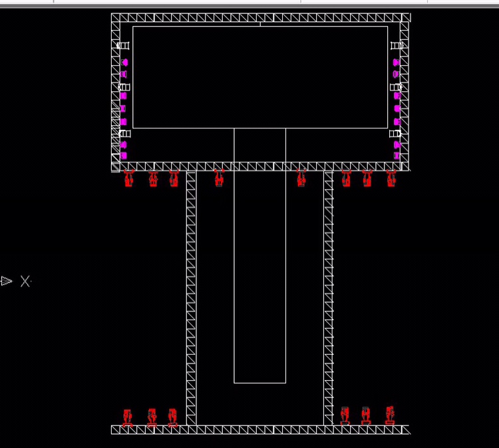Select the bottom horizontal truss of the drawing
The image size is (499, 448).
coord(261,429)
